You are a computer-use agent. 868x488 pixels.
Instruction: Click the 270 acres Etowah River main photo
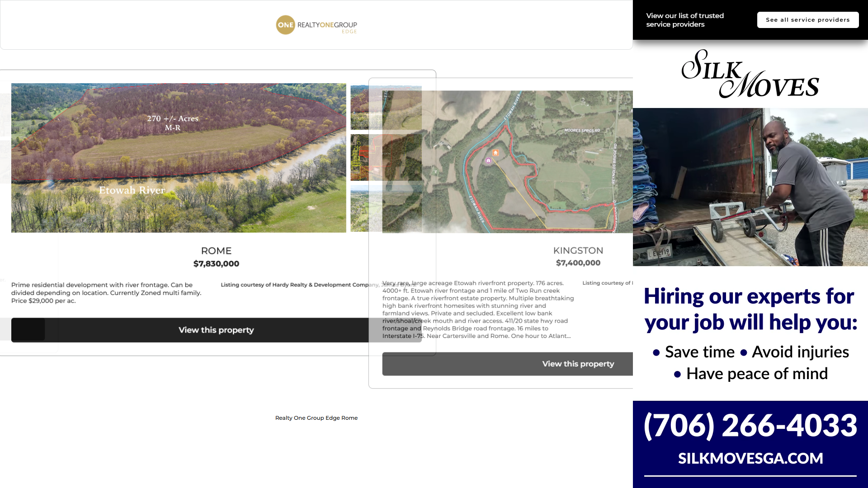click(179, 158)
